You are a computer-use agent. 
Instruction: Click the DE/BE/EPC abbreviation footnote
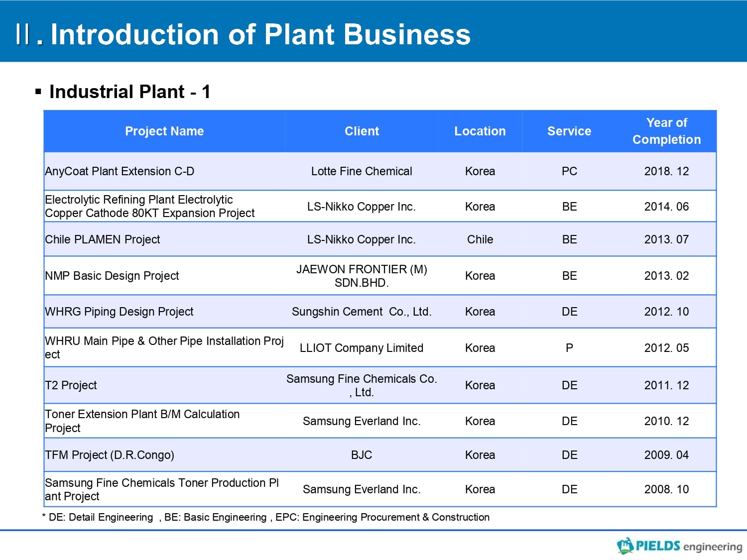point(266,517)
